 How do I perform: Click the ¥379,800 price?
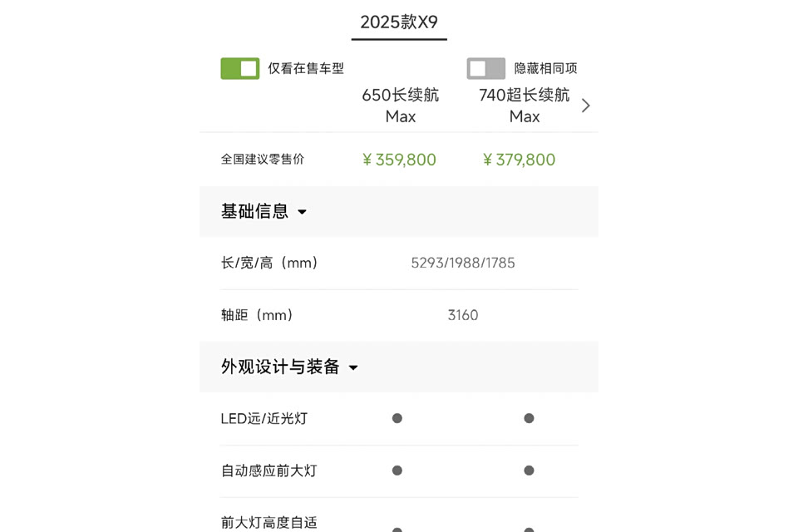click(520, 160)
